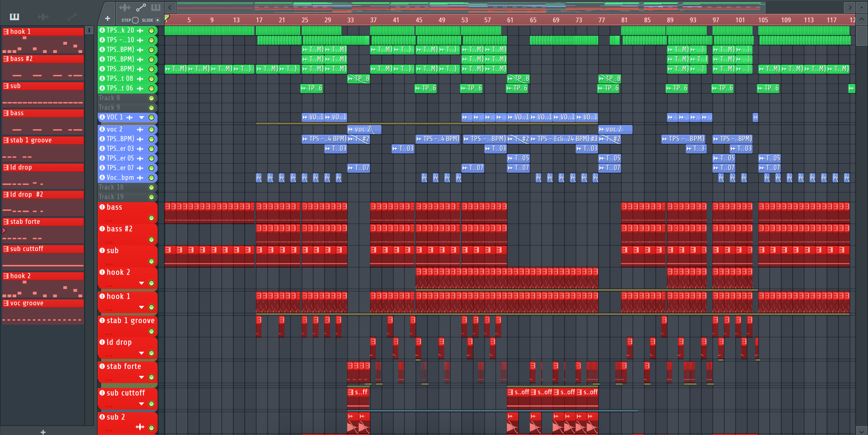Click waveform icon on Voc..bpm track
The image size is (868, 435).
140,178
